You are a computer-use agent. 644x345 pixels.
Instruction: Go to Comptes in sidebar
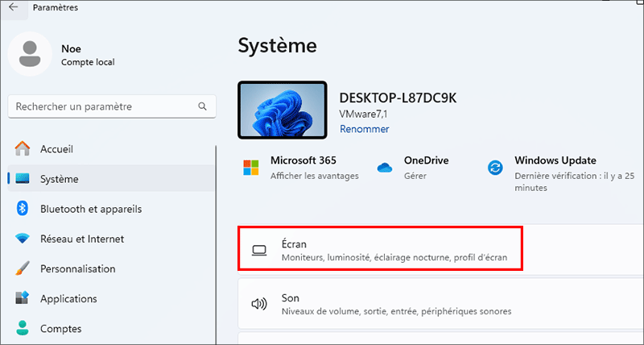[x=60, y=328]
